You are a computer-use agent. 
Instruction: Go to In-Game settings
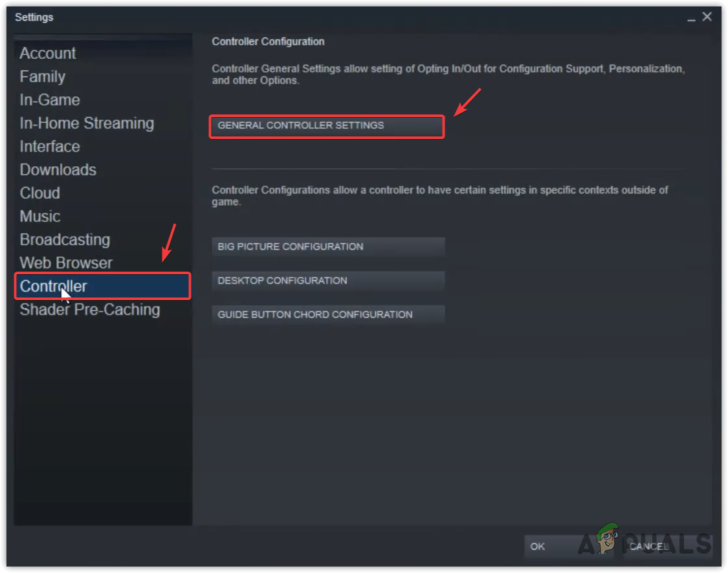103,100
